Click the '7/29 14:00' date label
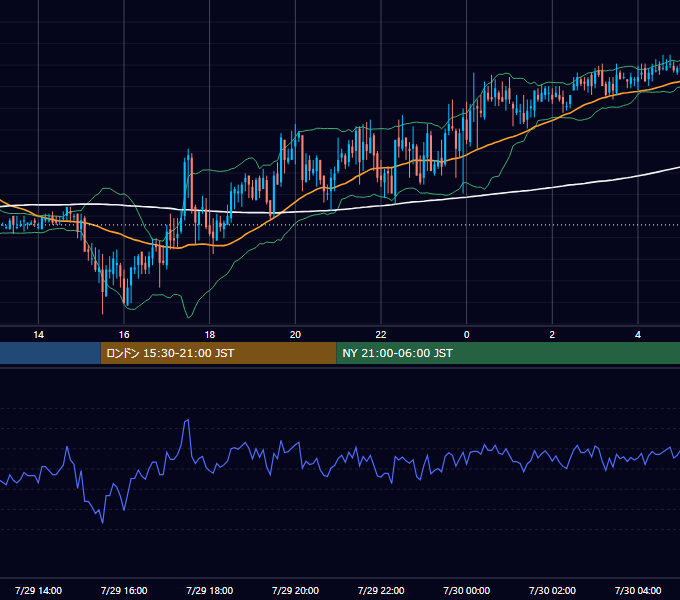This screenshot has width=680, height=600. coord(39,590)
